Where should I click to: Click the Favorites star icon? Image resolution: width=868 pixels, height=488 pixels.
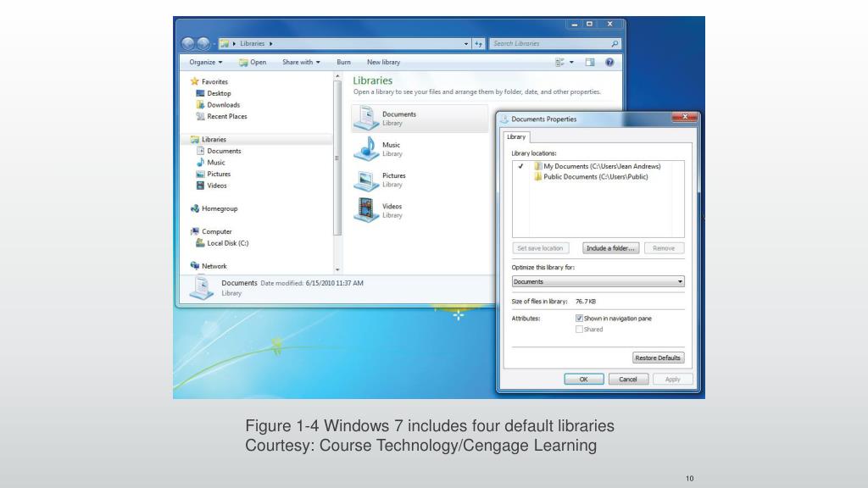tap(195, 81)
